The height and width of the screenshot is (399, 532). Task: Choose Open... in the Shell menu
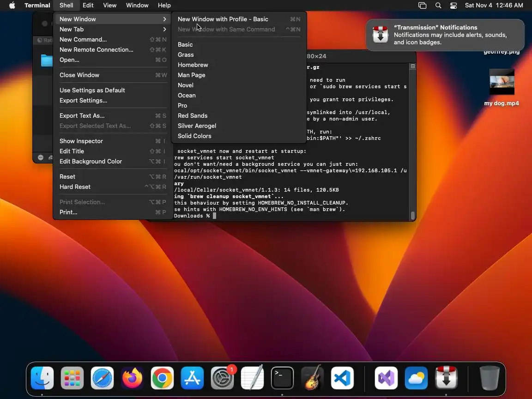coord(113,60)
